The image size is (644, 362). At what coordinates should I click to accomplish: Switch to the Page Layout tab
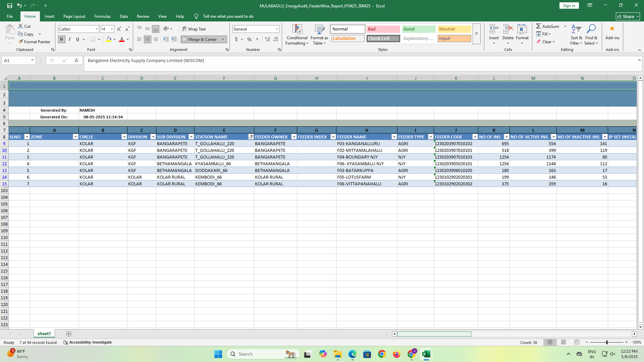tap(74, 16)
